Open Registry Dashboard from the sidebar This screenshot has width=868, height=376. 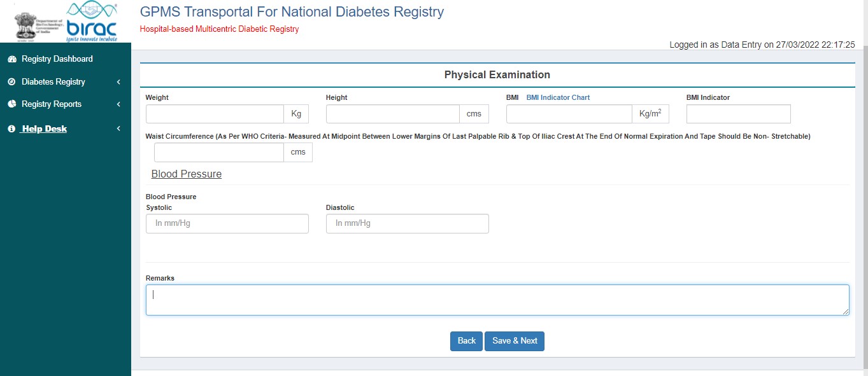[x=57, y=59]
